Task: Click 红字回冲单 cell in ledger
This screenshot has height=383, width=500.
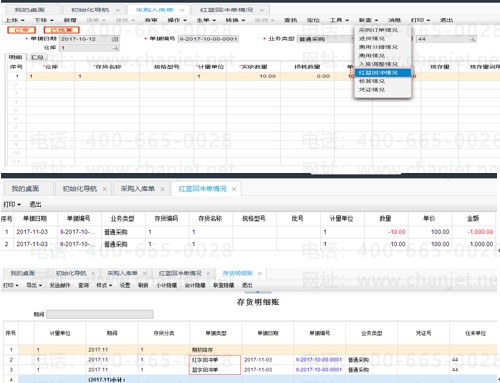Action: 215,360
